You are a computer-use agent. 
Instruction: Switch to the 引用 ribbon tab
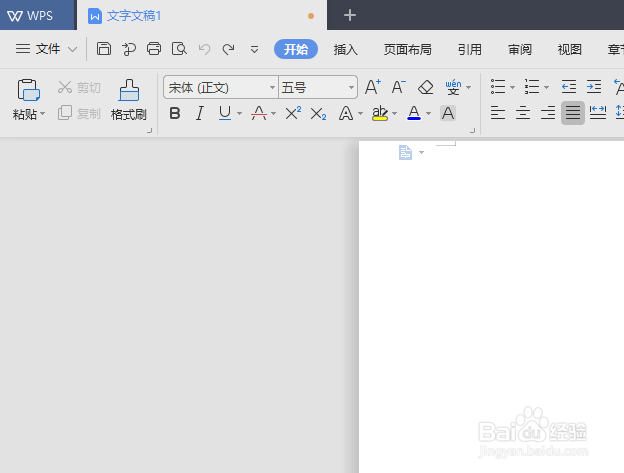[x=470, y=50]
